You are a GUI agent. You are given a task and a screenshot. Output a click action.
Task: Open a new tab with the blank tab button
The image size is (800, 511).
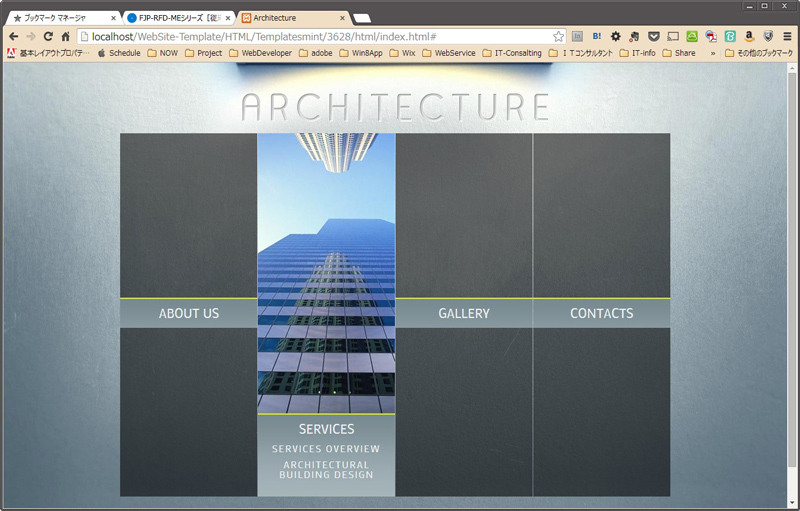point(362,18)
